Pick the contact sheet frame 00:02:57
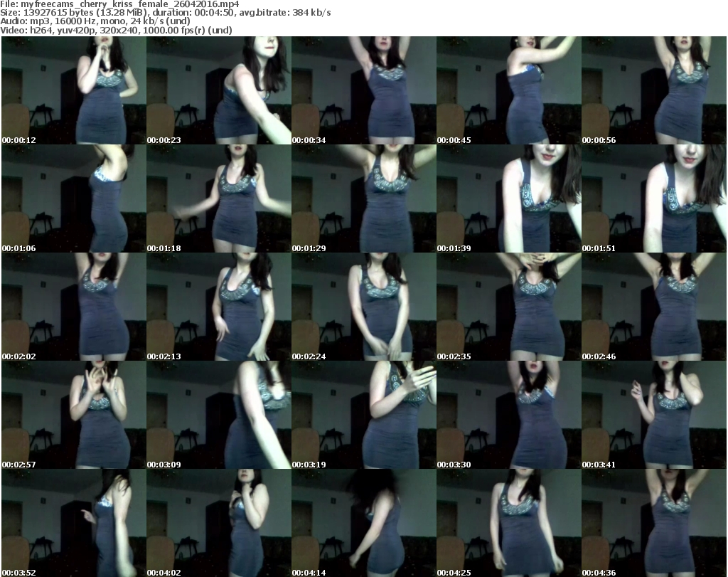This screenshot has width=728, height=577. tap(74, 415)
